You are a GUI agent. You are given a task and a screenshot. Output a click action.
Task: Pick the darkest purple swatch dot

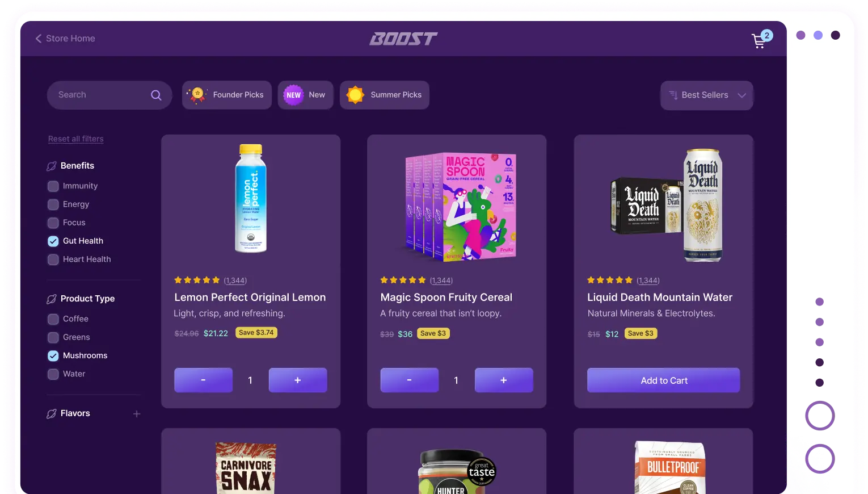(x=835, y=35)
